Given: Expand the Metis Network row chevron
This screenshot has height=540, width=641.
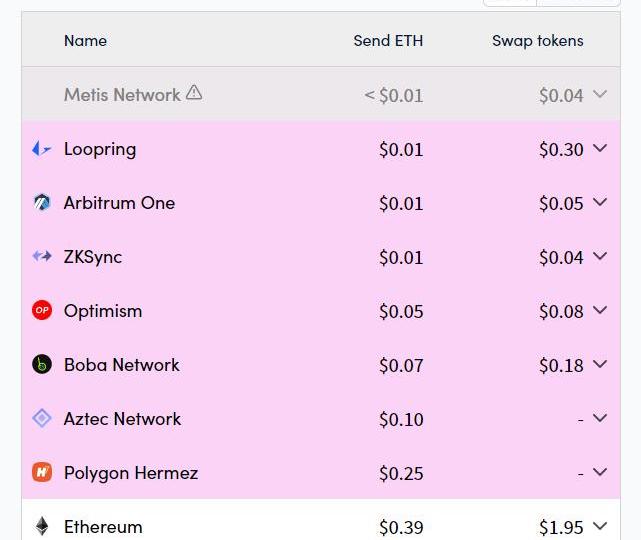Looking at the screenshot, I should click(600, 94).
